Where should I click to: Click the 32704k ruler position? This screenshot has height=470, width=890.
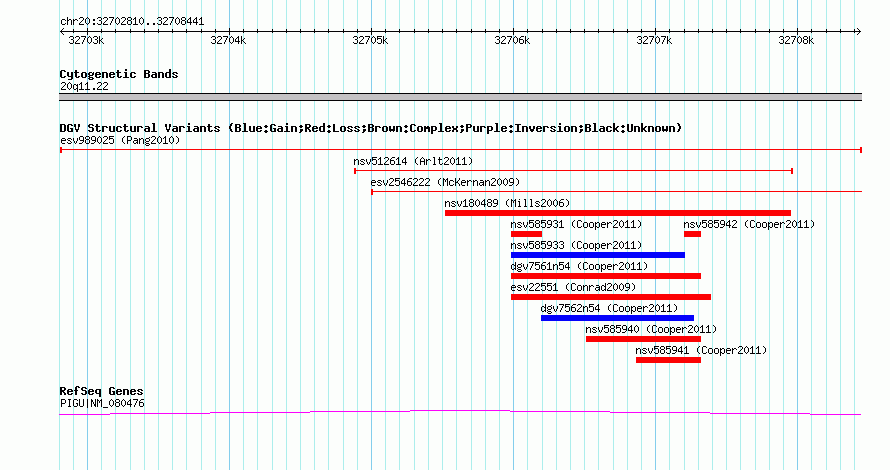tap(228, 40)
